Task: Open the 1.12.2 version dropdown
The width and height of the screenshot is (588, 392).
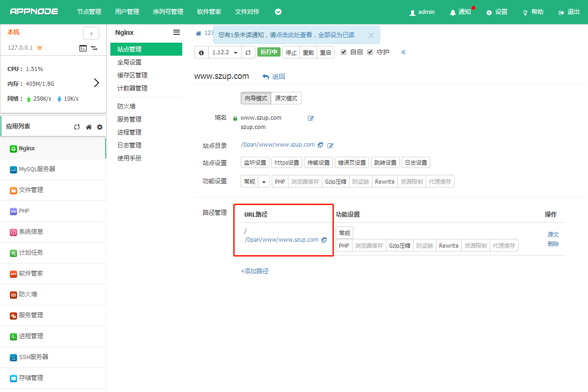Action: click(225, 53)
